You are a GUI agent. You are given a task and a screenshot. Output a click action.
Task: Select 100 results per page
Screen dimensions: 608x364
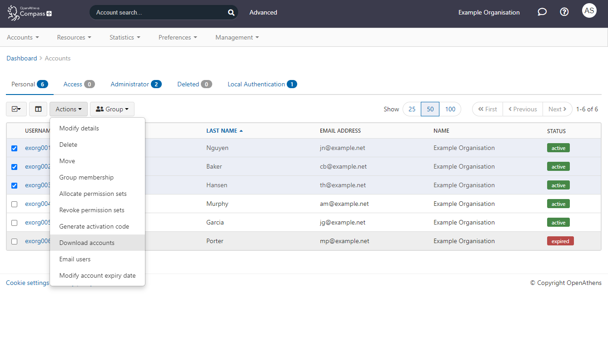[x=450, y=109]
